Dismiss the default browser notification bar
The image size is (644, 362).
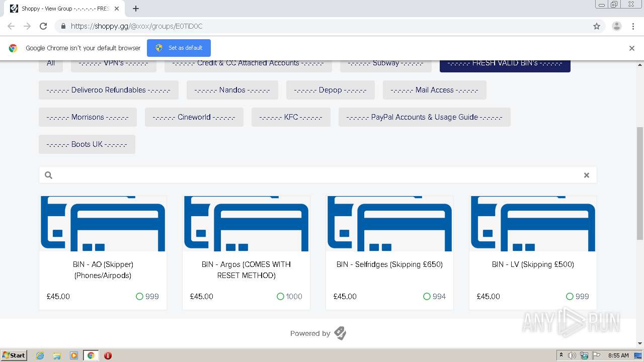coord(632,48)
